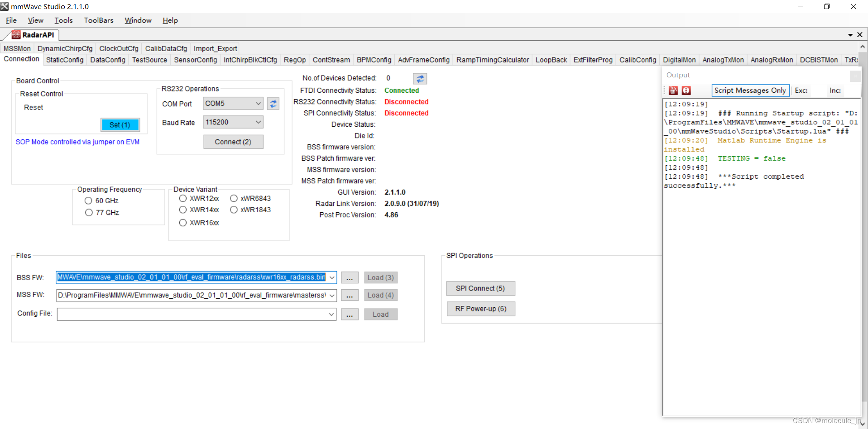Open the ContStream tab
The image size is (868, 429).
click(x=331, y=60)
